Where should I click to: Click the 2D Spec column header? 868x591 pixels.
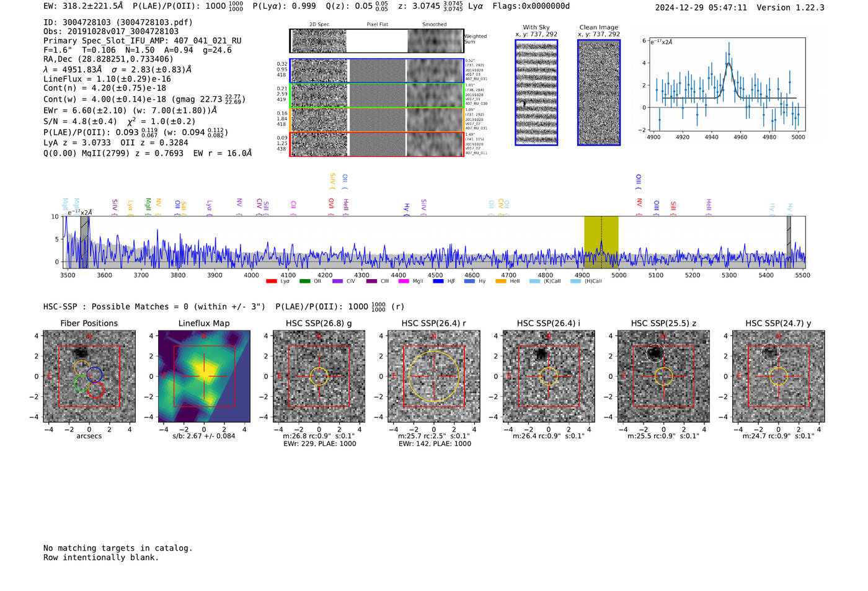click(x=319, y=25)
